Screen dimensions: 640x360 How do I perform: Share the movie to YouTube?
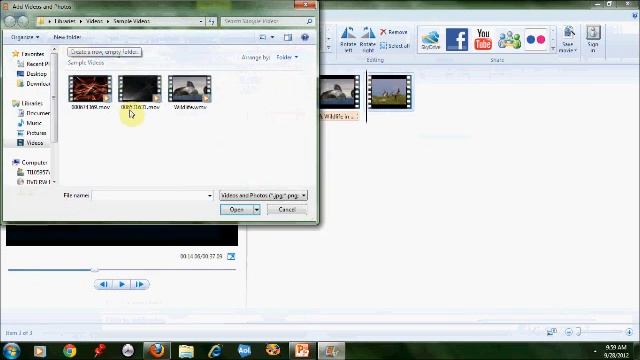click(x=483, y=40)
